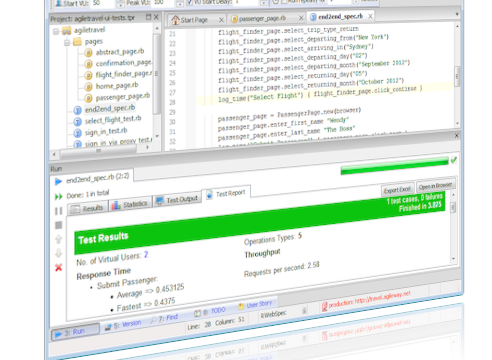Screen dimensions: 492x360
Task: Open the Test Output tab
Action: click(178, 200)
